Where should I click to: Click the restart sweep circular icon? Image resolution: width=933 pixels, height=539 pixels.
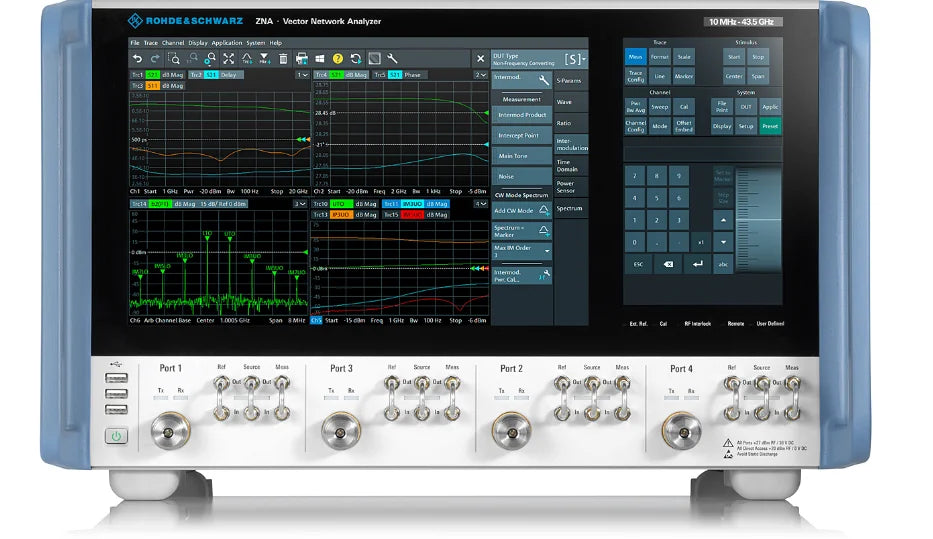pyautogui.click(x=356, y=58)
